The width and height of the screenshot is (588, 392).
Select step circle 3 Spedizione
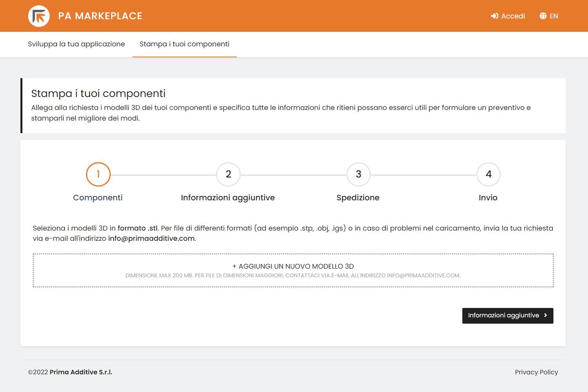pyautogui.click(x=358, y=174)
